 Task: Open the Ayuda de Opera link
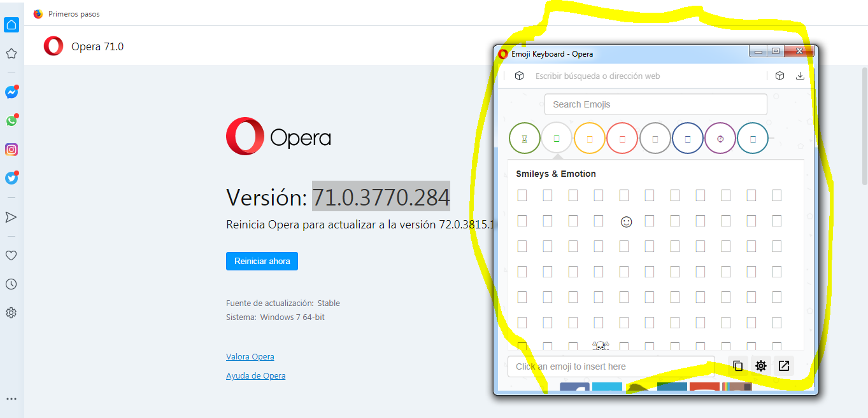(x=255, y=376)
